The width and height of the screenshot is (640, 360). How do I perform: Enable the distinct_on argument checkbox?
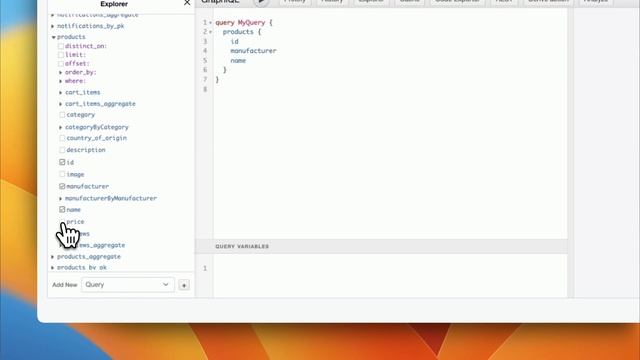(x=61, y=46)
